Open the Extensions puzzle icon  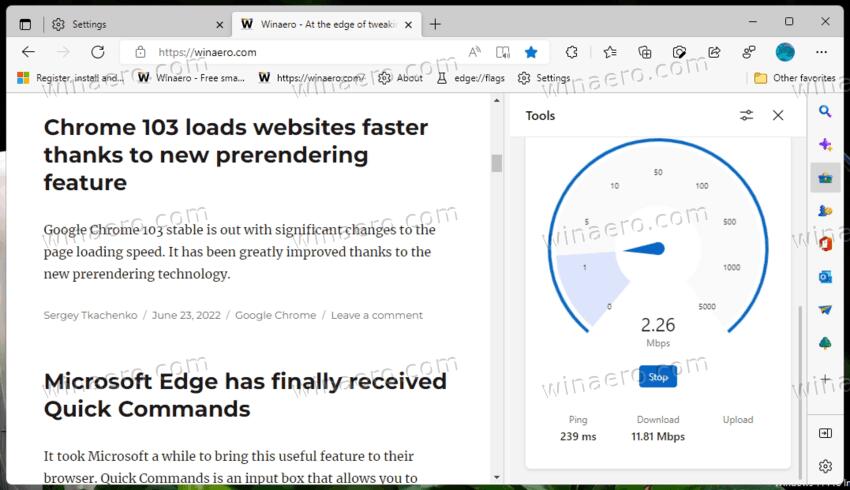572,52
